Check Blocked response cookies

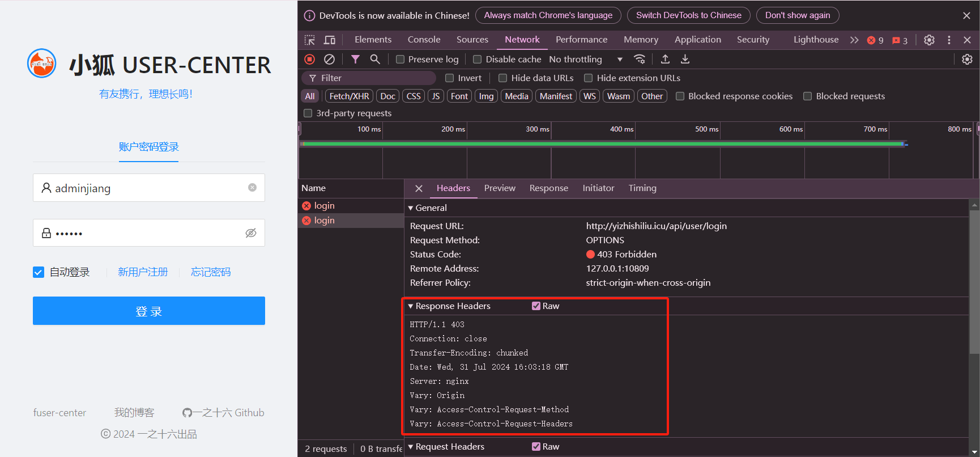pos(680,96)
